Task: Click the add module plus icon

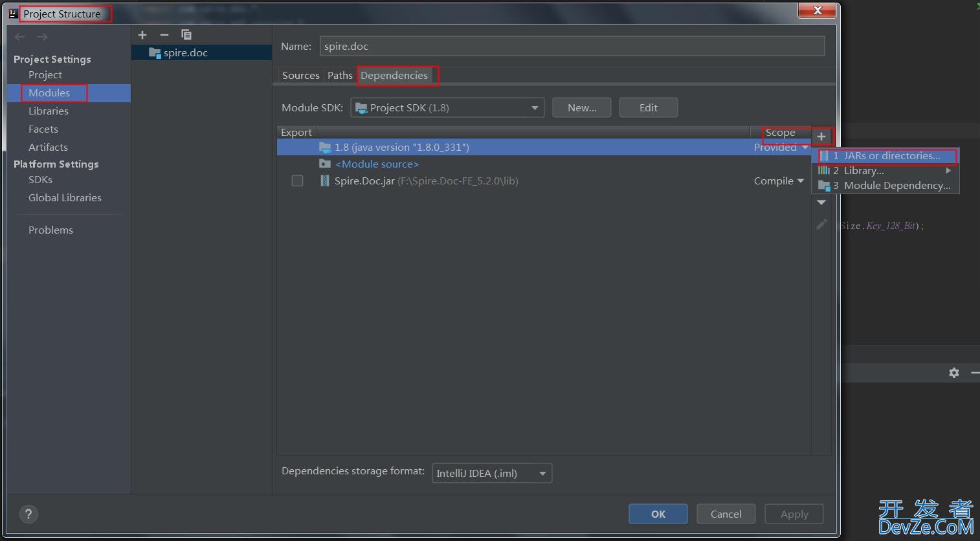Action: [142, 35]
